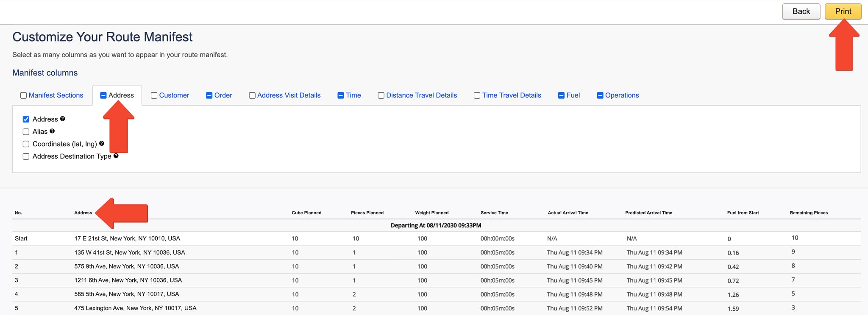The height and width of the screenshot is (315, 868).
Task: Toggle the Operations tab partial checkbox
Action: point(600,95)
